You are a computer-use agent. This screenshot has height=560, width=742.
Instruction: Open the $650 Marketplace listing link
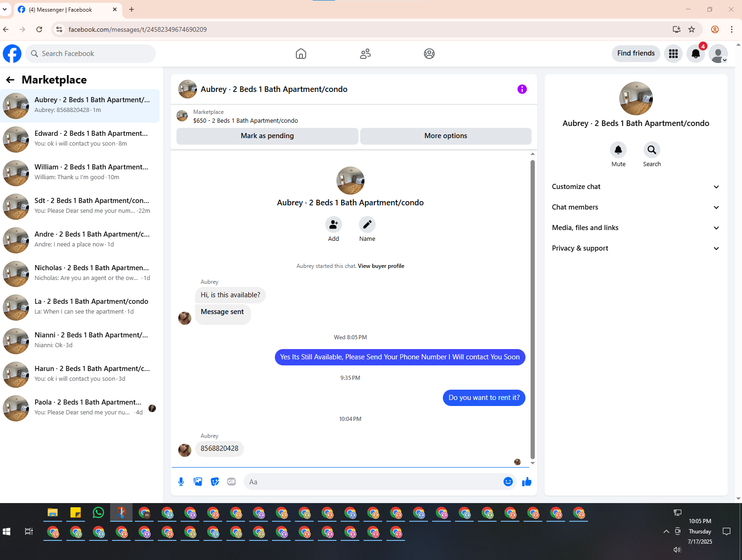pyautogui.click(x=245, y=121)
